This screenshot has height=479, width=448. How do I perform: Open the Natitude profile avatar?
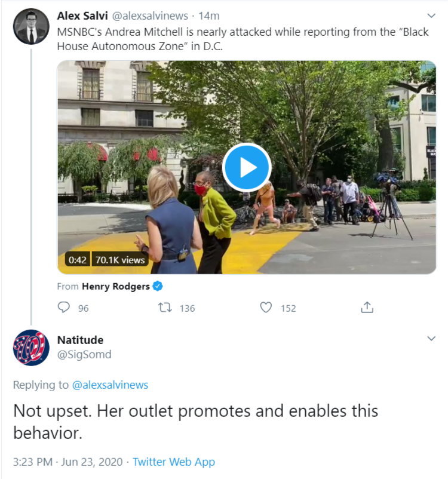point(31,348)
